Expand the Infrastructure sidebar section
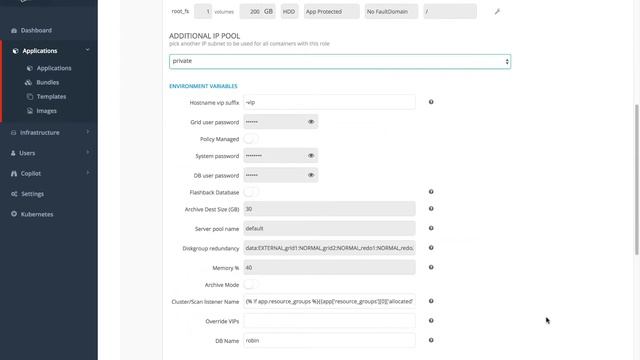The width and height of the screenshot is (640, 360). coord(88,132)
